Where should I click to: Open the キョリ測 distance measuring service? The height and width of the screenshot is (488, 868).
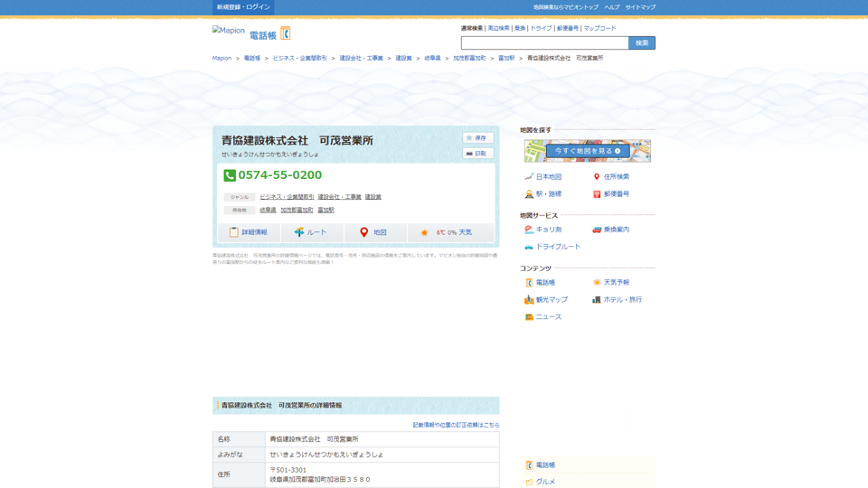543,230
